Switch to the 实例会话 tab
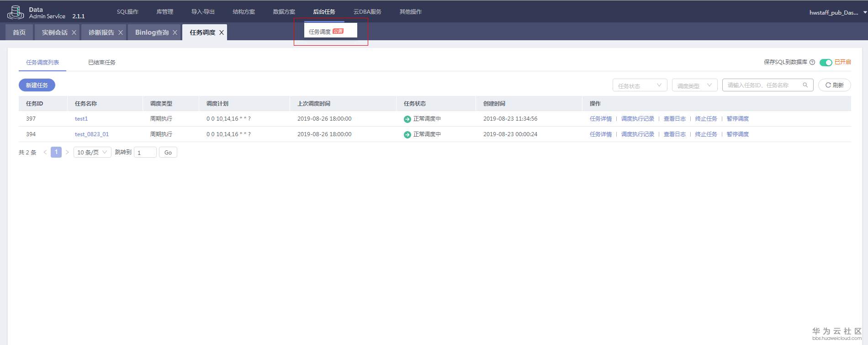 [x=55, y=32]
